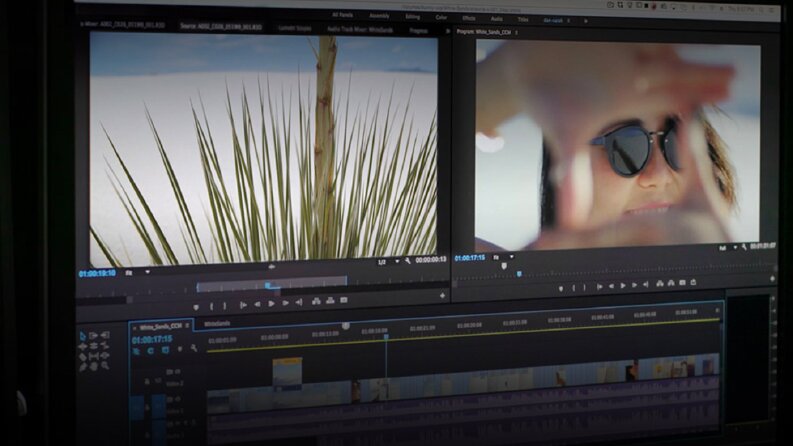Select the Slide tool
This screenshot has height=446, width=793.
(105, 356)
